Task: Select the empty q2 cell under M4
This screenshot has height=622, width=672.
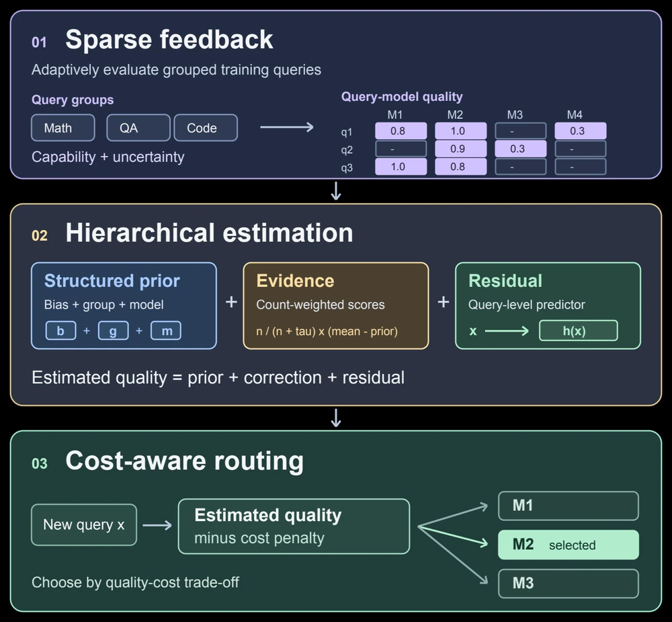Action: [x=581, y=149]
